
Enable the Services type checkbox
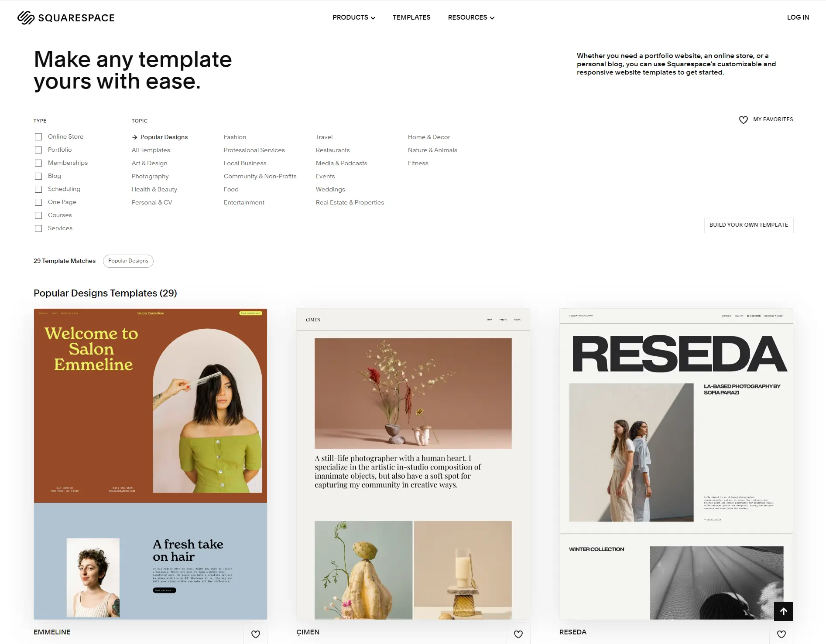pos(38,228)
